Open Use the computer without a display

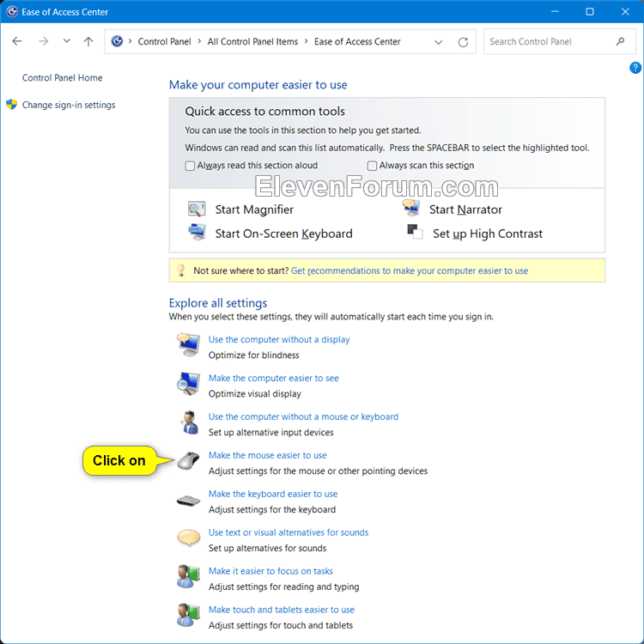pos(279,339)
